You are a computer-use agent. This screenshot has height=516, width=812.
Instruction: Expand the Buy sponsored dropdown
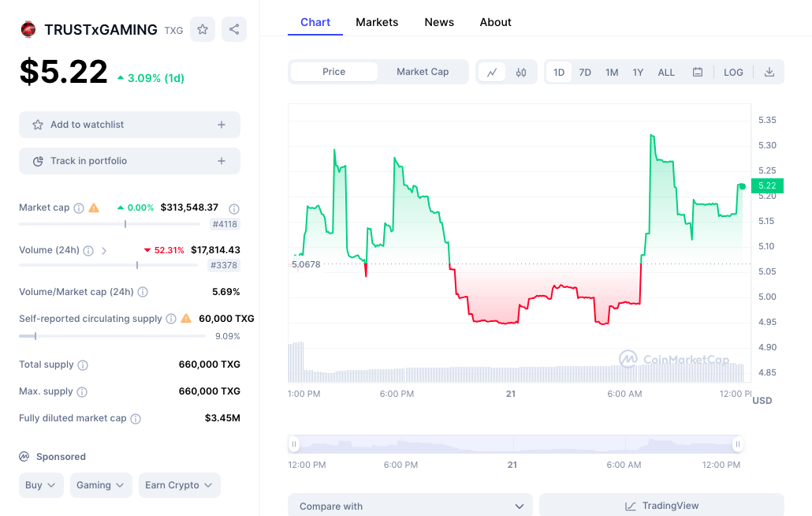[x=41, y=485]
